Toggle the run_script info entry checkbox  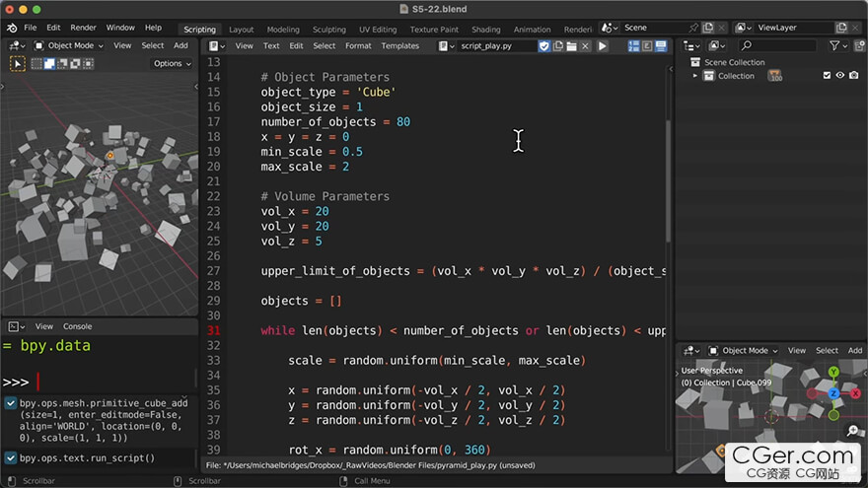point(11,458)
